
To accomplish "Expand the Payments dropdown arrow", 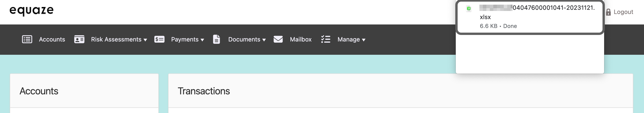I will click(202, 40).
